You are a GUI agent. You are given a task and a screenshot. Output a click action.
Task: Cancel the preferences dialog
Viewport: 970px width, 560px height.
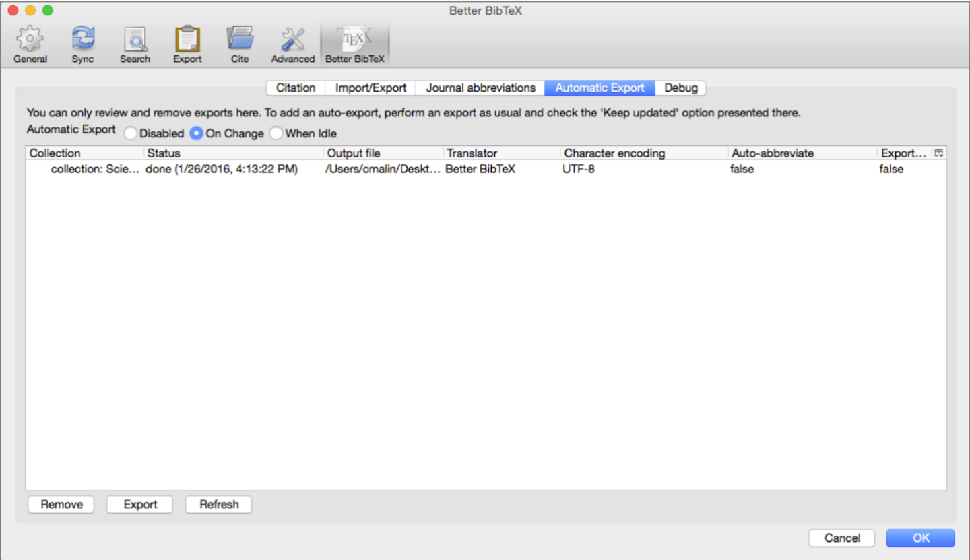point(842,538)
